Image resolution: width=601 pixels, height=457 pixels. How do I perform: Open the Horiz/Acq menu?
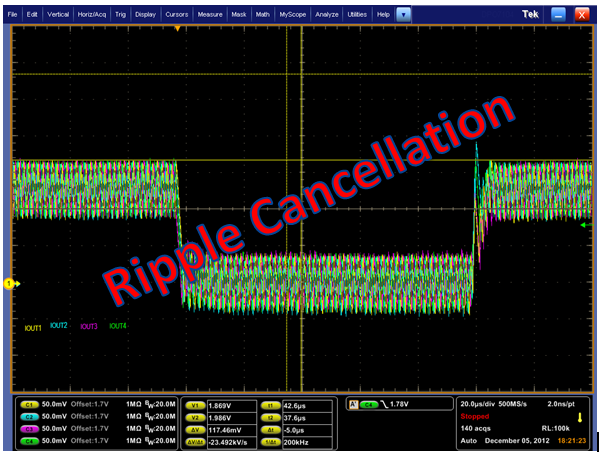(x=93, y=15)
